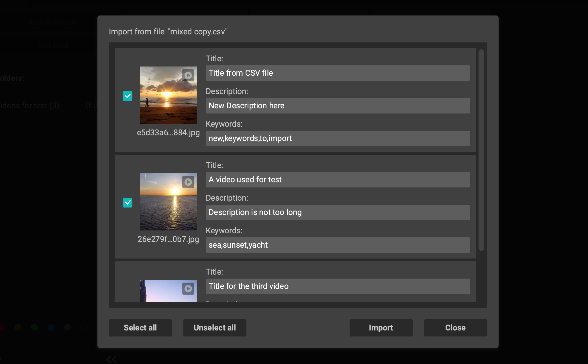Click the thumbnail of e5d33a6…884.jpg
This screenshot has width=588, height=364.
[x=168, y=95]
